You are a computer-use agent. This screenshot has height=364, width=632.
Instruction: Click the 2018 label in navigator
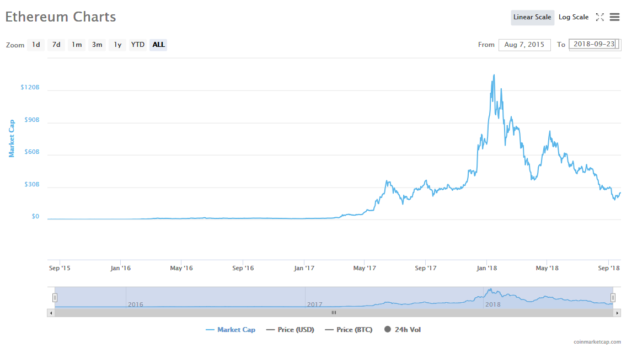click(x=492, y=304)
